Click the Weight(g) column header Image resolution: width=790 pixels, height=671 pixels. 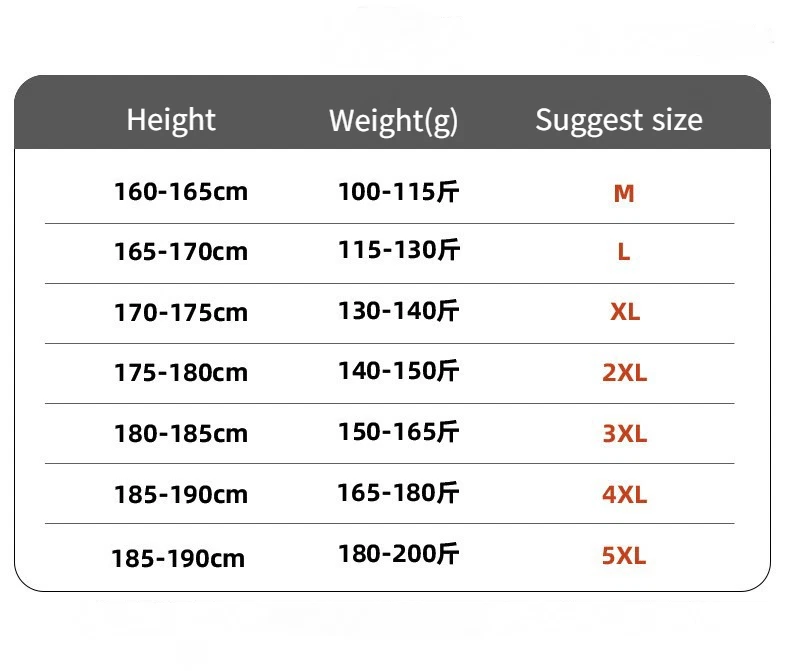coord(393,121)
